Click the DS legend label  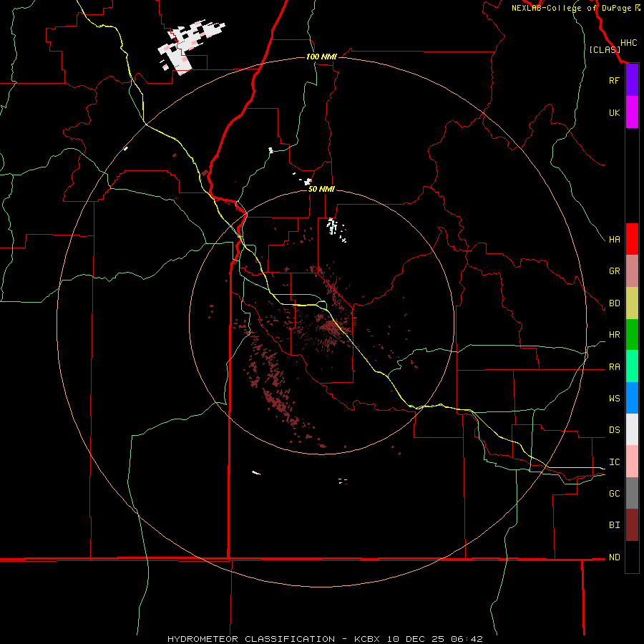[614, 430]
